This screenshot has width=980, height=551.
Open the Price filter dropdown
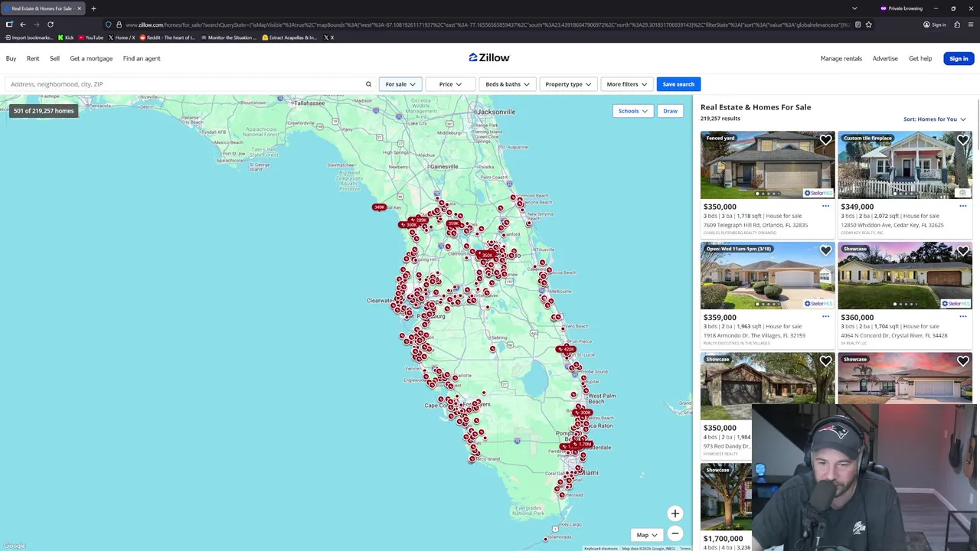coord(449,84)
